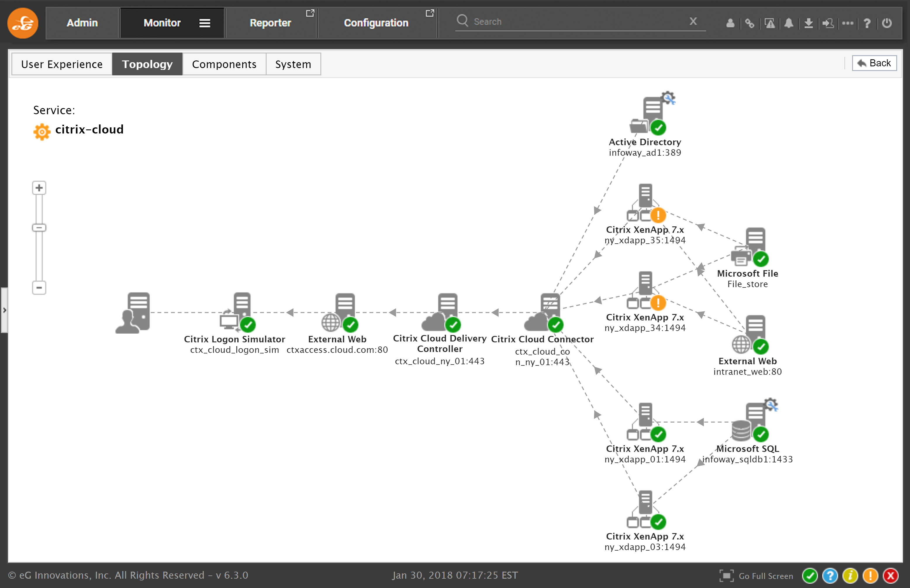Image resolution: width=910 pixels, height=588 pixels.
Task: Click the green normal state legend icon
Action: [x=810, y=576]
